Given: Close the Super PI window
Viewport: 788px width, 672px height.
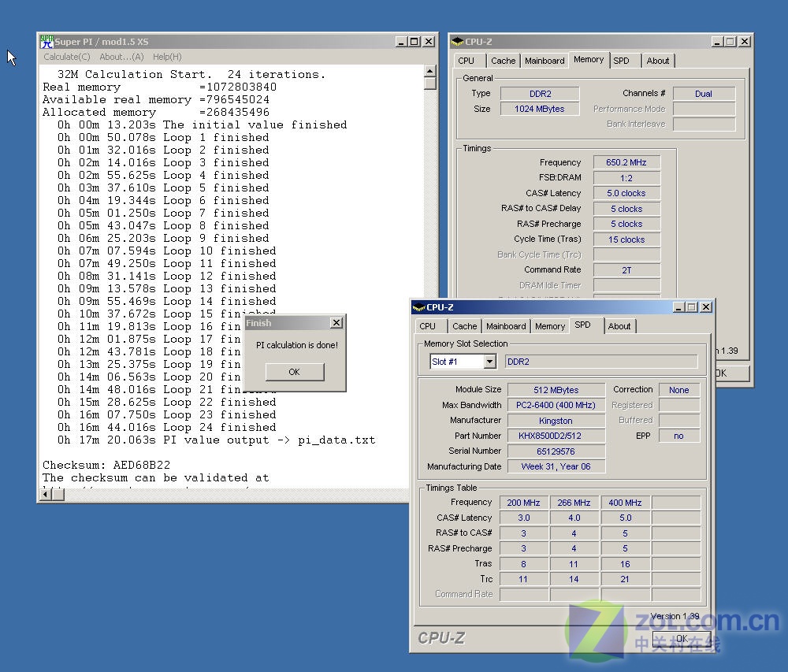Looking at the screenshot, I should (429, 42).
